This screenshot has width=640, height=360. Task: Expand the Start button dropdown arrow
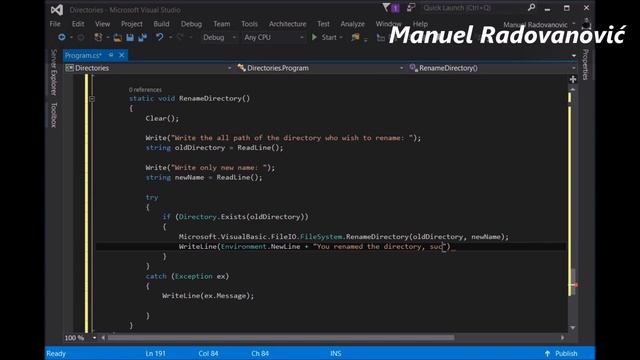coord(341,38)
